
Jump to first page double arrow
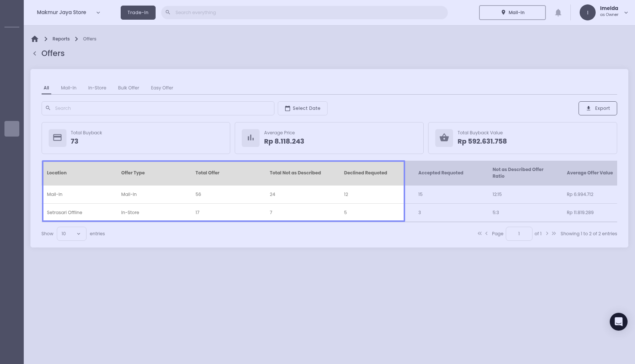pos(479,233)
